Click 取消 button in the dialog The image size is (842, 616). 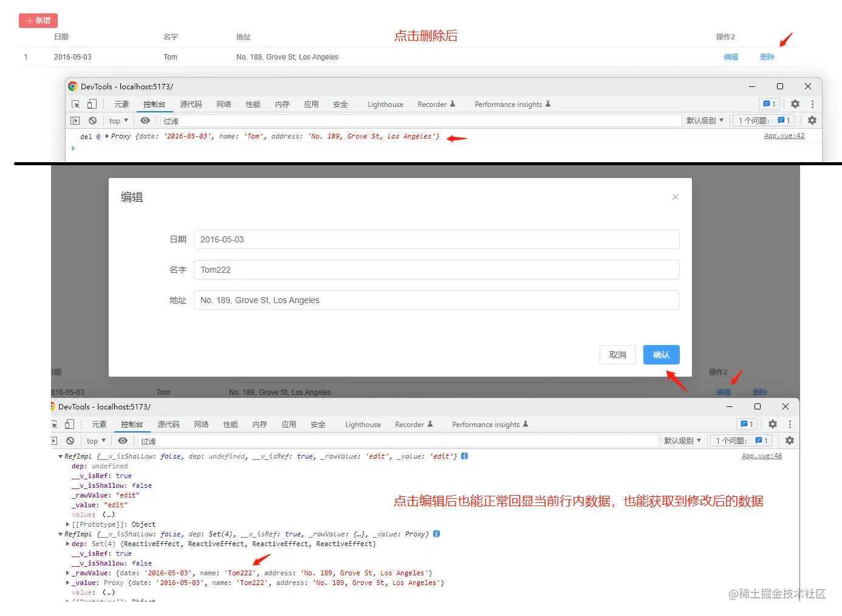coord(618,355)
